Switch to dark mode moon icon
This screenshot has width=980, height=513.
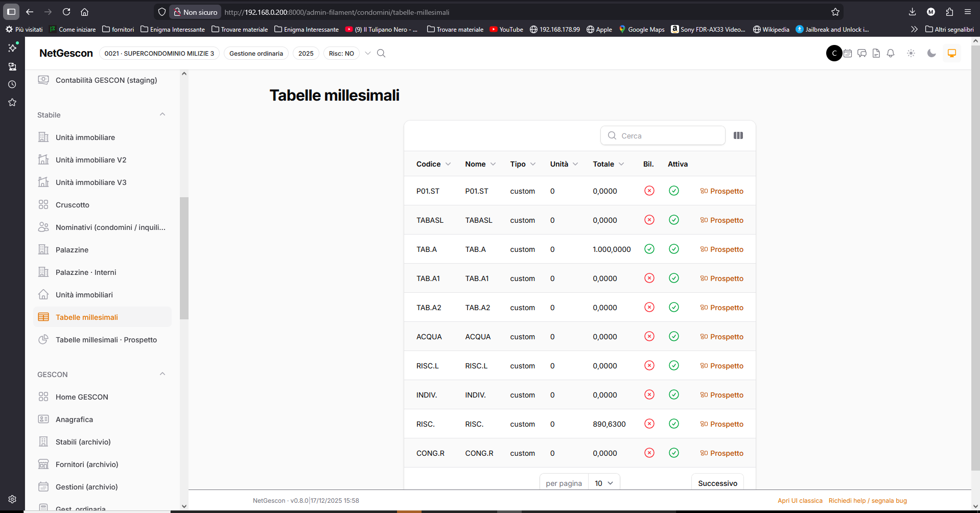click(931, 53)
